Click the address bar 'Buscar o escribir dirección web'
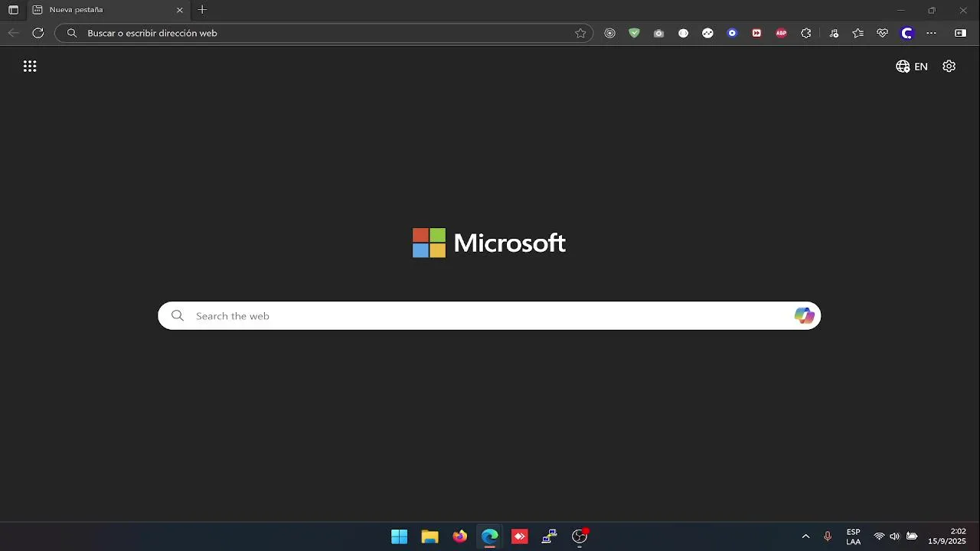This screenshot has width=980, height=551. (323, 33)
